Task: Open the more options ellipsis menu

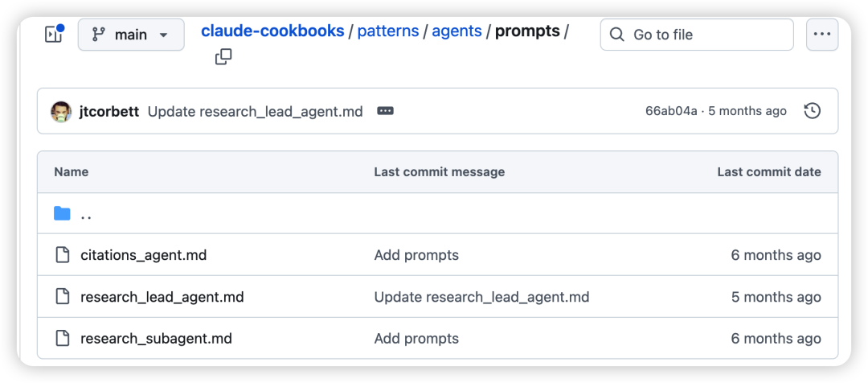Action: pos(821,35)
